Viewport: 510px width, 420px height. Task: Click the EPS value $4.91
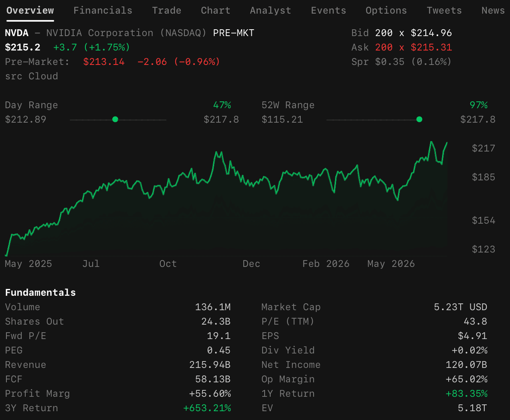pos(473,336)
